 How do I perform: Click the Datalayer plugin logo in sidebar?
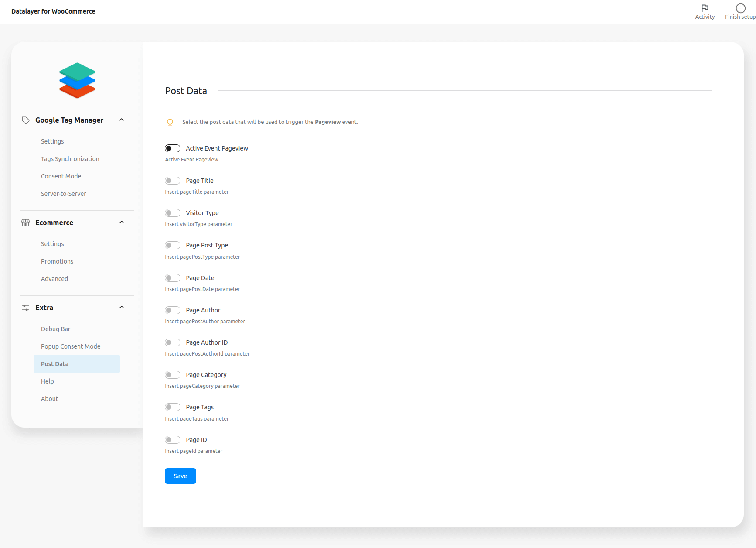77,80
